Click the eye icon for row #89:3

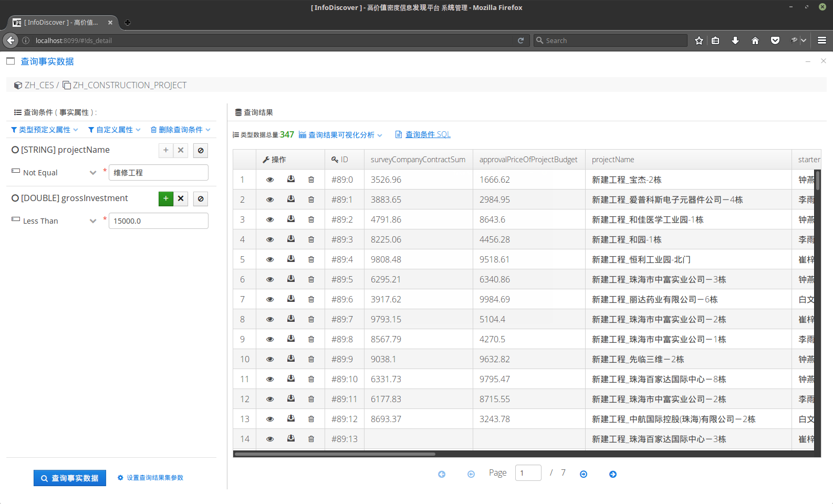tap(270, 239)
